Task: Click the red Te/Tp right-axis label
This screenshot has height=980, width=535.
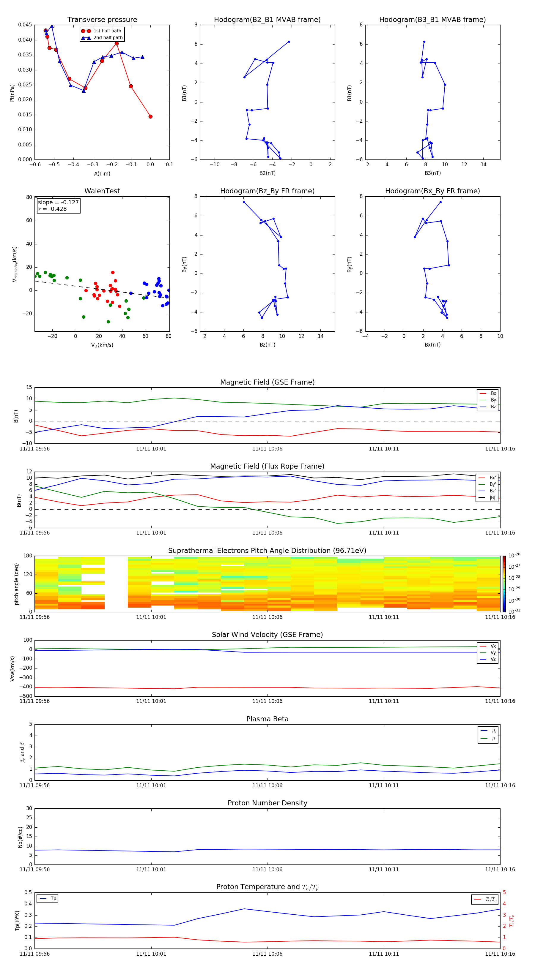Action: tap(512, 921)
